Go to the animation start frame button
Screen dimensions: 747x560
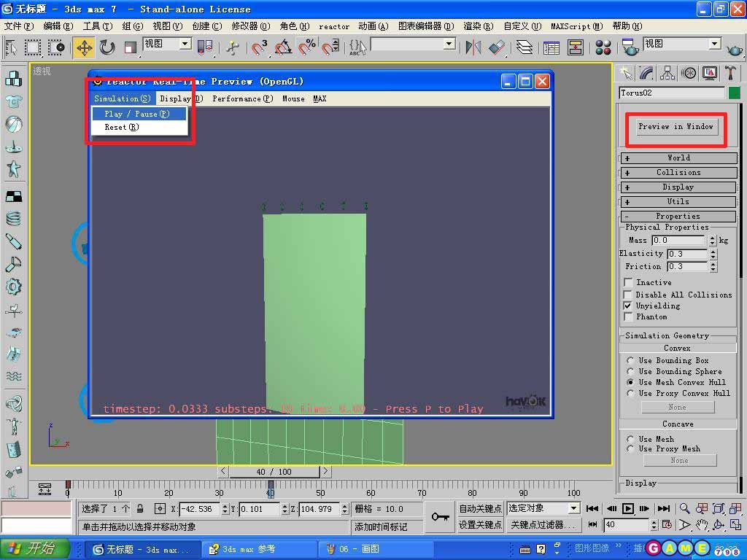[x=592, y=508]
